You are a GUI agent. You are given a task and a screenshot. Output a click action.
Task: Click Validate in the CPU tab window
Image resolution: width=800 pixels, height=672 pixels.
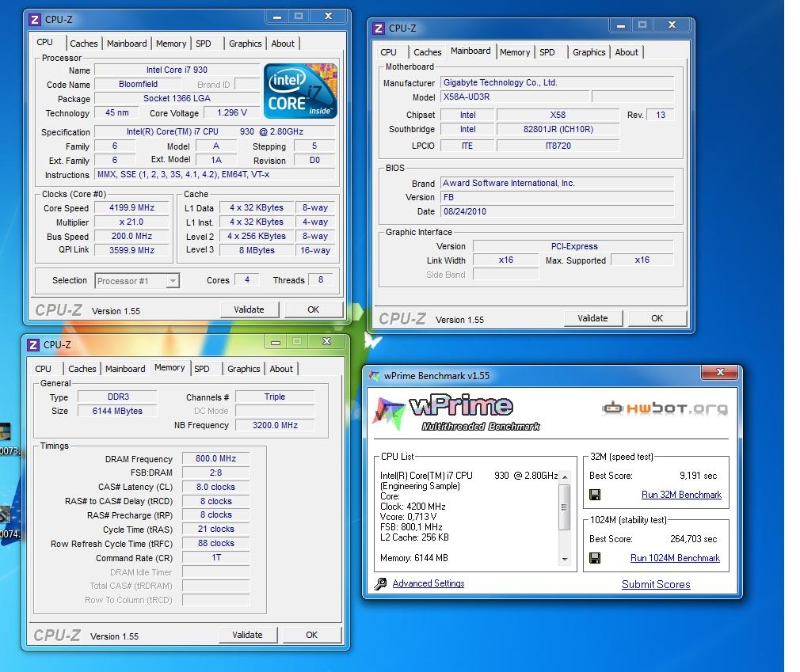click(249, 310)
